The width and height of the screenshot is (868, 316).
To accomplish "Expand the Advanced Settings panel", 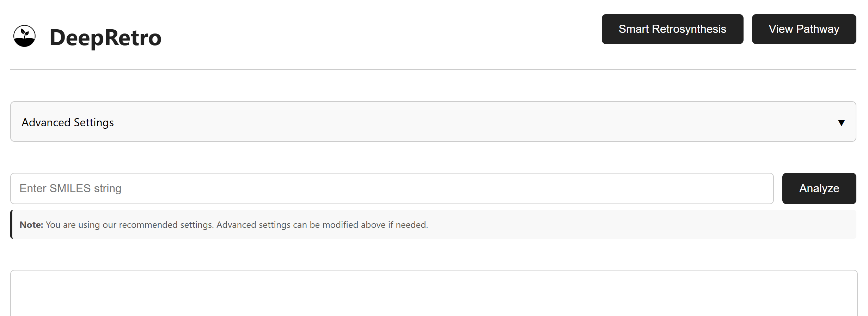I will pos(433,122).
